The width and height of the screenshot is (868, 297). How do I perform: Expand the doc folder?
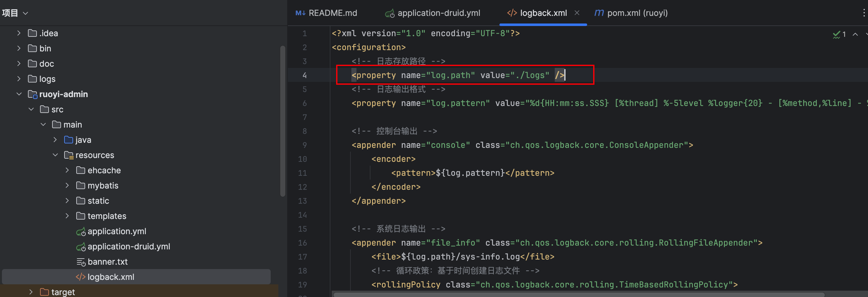(19, 63)
